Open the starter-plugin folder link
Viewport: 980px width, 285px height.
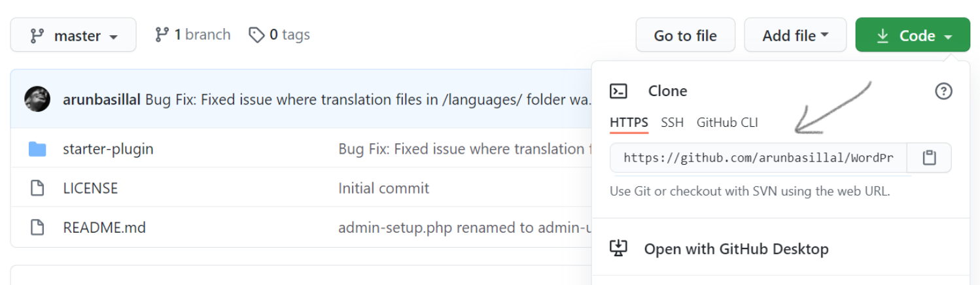pyautogui.click(x=108, y=149)
